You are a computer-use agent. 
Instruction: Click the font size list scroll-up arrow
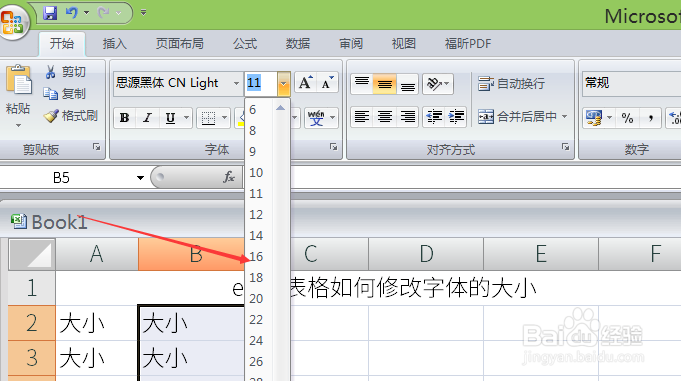[281, 108]
